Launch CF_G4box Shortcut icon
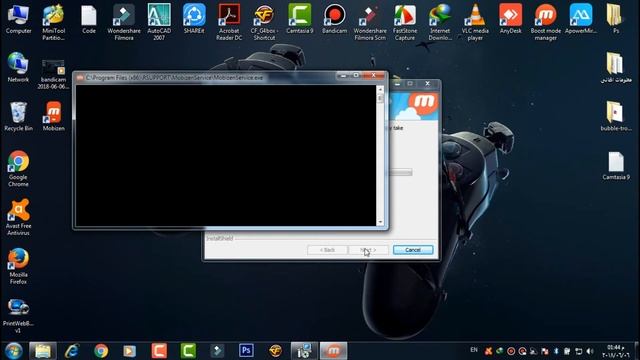The image size is (640, 360). [264, 22]
